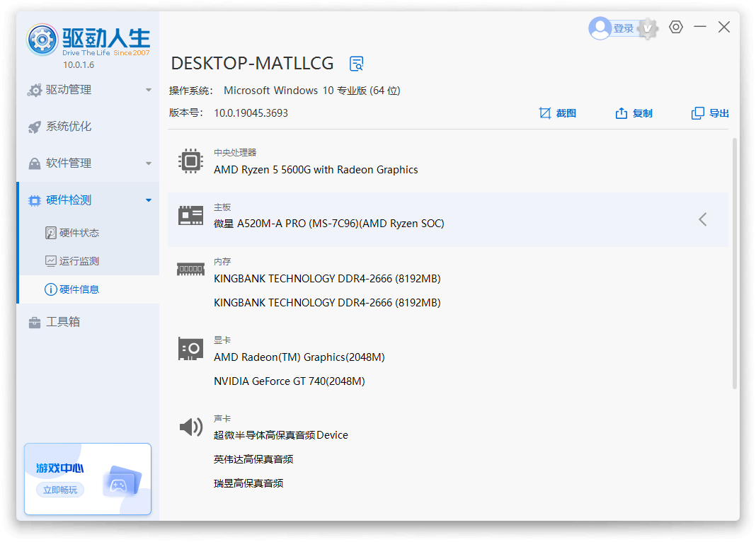Select the second KINGBANK DDR4-2666 memory entry
Screen dimensions: 756x542
[x=327, y=303]
